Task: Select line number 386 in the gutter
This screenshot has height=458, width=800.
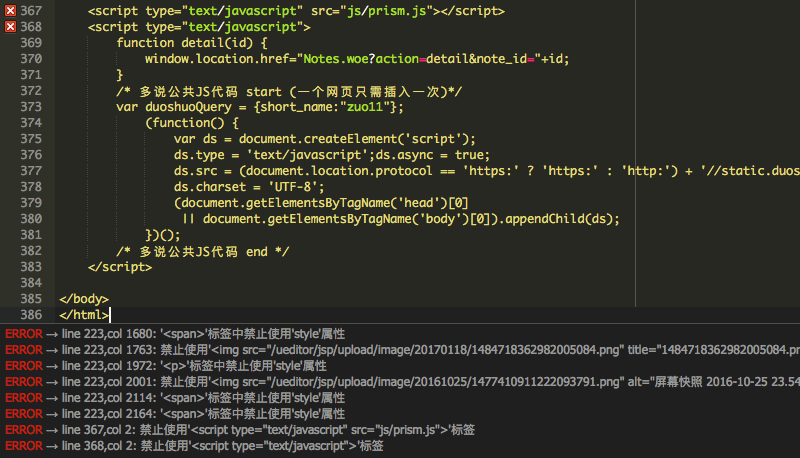Action: click(x=31, y=315)
